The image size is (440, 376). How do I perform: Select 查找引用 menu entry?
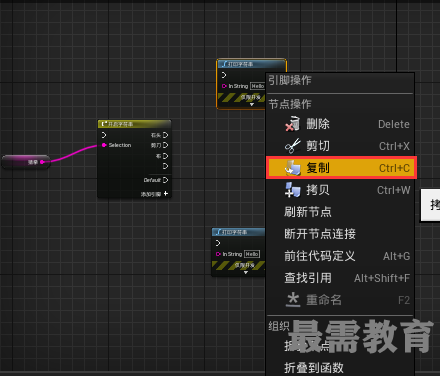coord(340,278)
